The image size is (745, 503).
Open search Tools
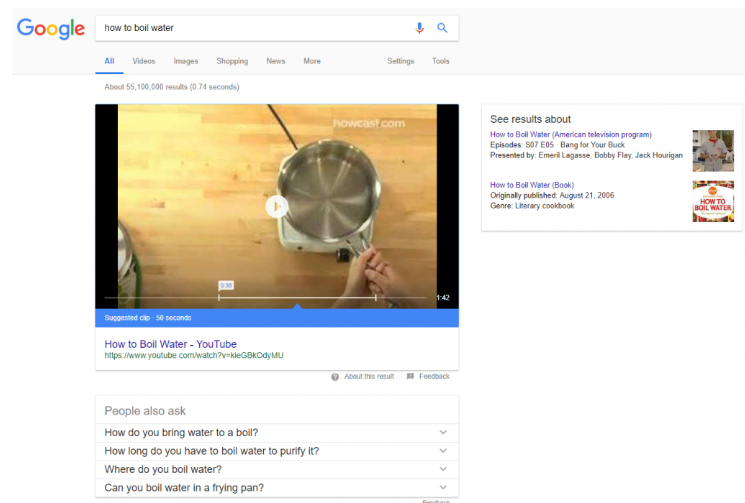tap(440, 61)
